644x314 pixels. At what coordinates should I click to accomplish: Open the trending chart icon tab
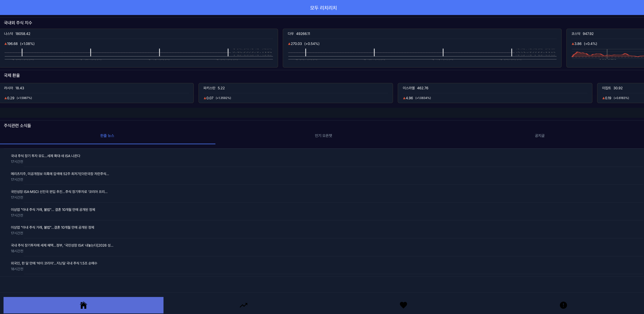pyautogui.click(x=243, y=305)
